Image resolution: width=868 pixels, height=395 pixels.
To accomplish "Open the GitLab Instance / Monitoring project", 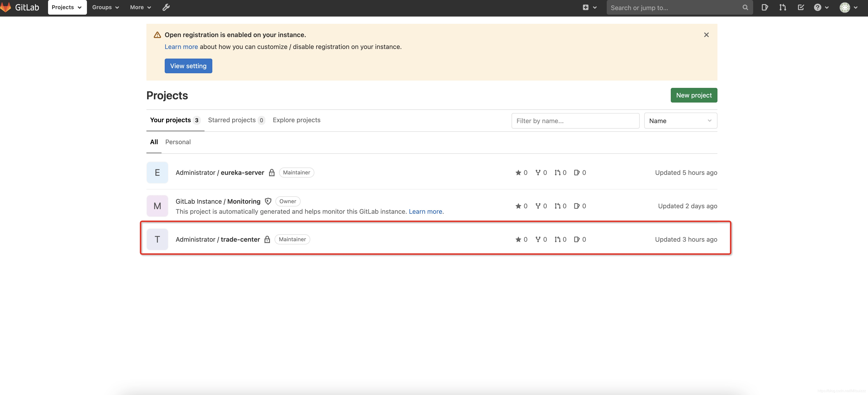I will tap(218, 201).
